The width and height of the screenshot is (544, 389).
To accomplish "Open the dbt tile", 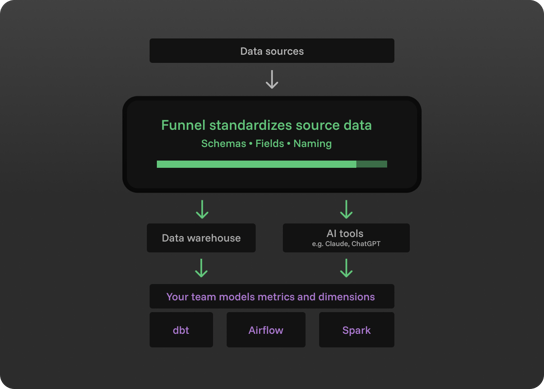I will click(x=181, y=330).
